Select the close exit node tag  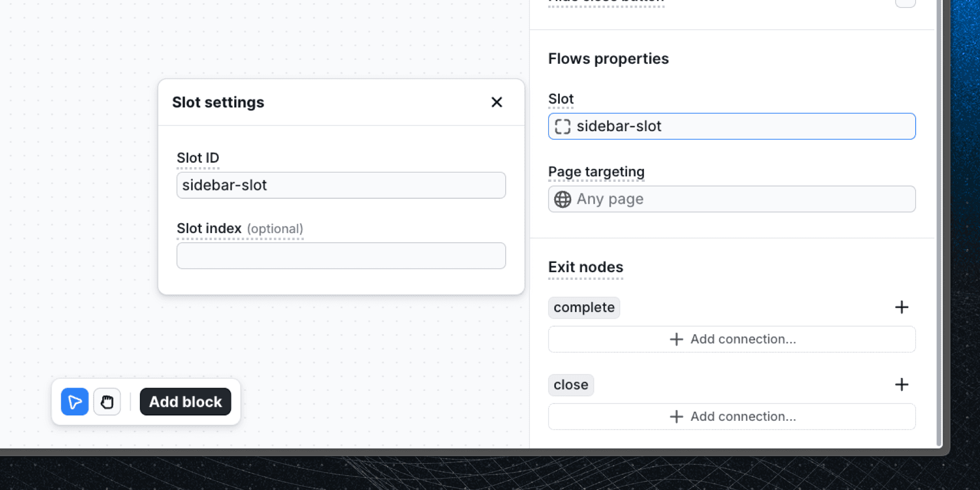tap(571, 385)
